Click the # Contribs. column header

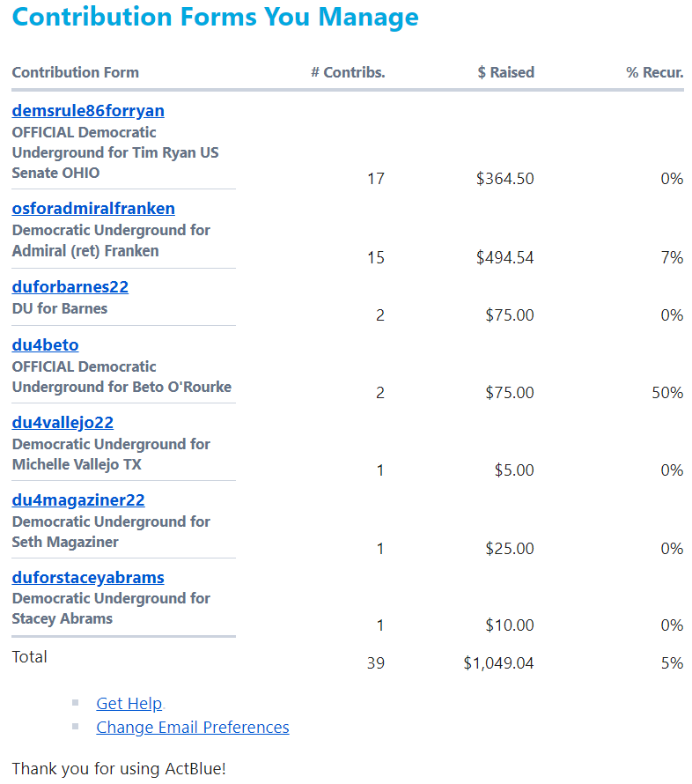[x=348, y=72]
